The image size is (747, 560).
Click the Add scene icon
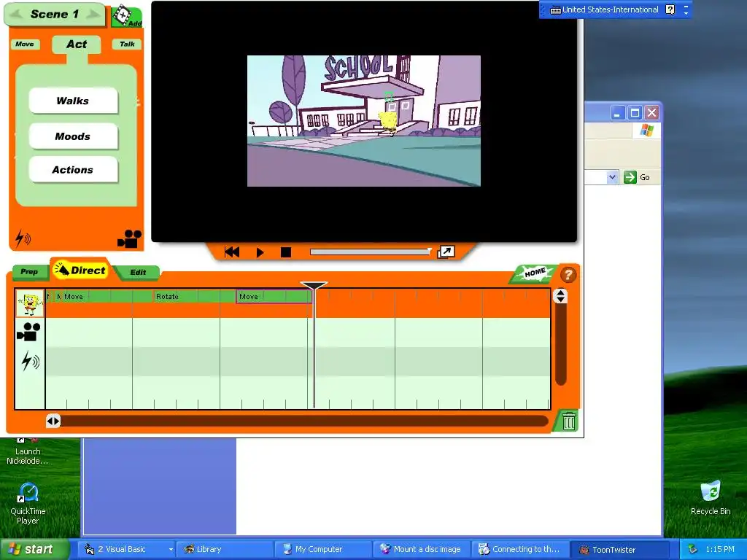(126, 16)
